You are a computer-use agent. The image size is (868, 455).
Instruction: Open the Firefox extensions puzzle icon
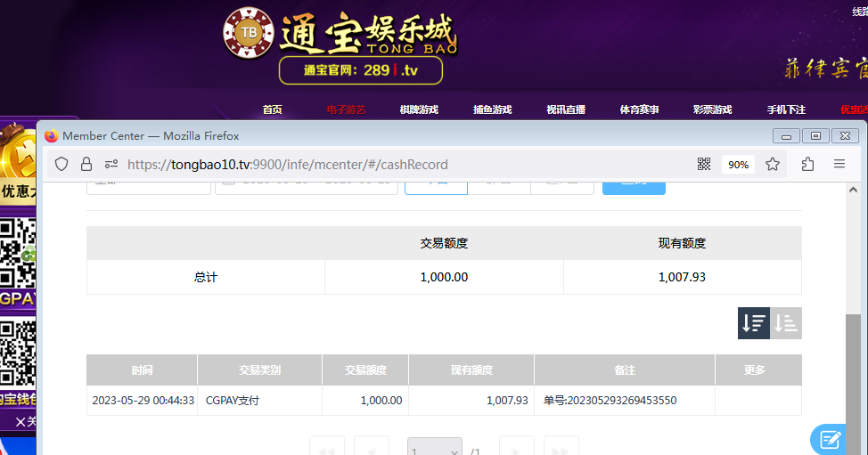tap(807, 164)
